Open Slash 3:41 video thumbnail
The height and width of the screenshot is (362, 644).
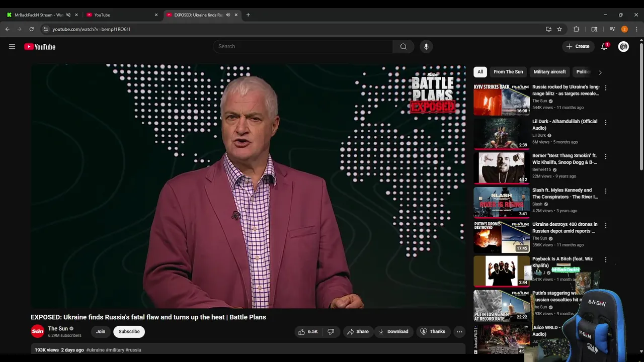[x=502, y=203]
